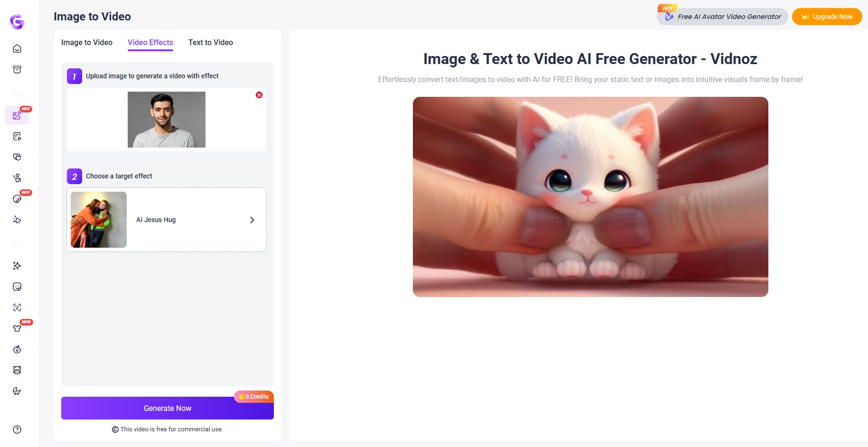Click the sparkles AI enhancer icon

tap(17, 266)
